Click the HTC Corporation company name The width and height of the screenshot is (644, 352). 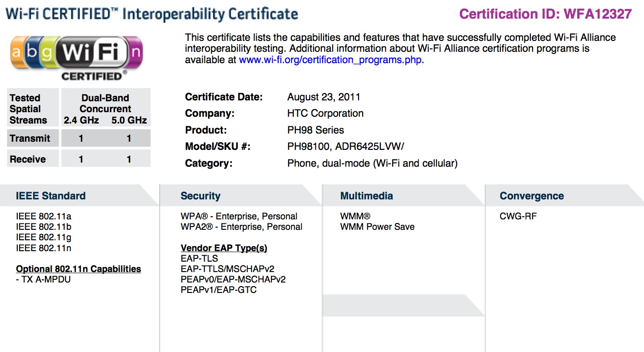click(325, 114)
